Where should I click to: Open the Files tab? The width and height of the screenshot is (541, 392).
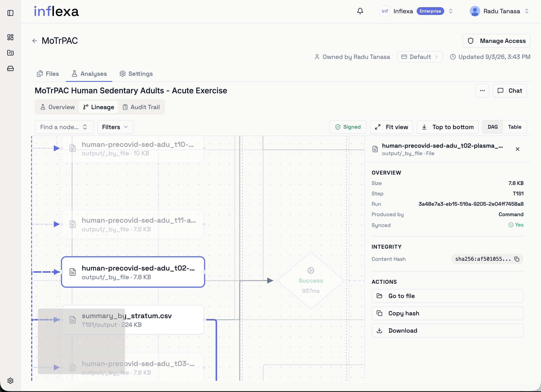48,74
